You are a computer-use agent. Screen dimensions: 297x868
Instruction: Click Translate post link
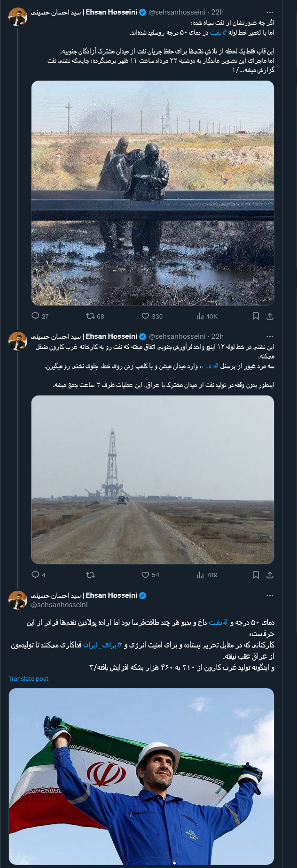point(28,679)
